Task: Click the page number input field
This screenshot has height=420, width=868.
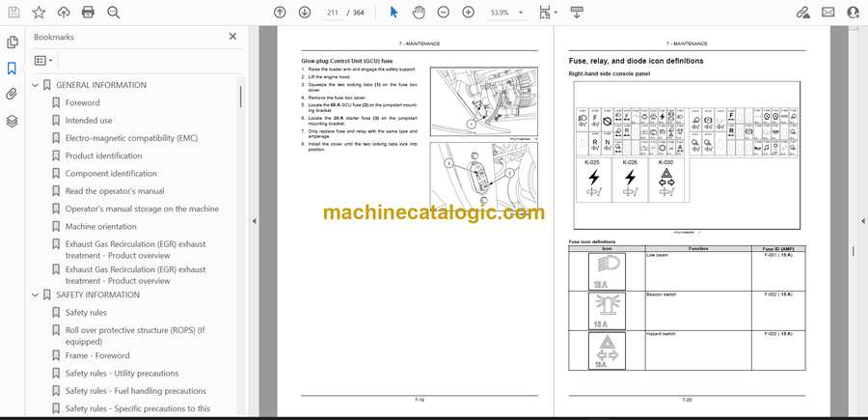Action: [x=333, y=13]
